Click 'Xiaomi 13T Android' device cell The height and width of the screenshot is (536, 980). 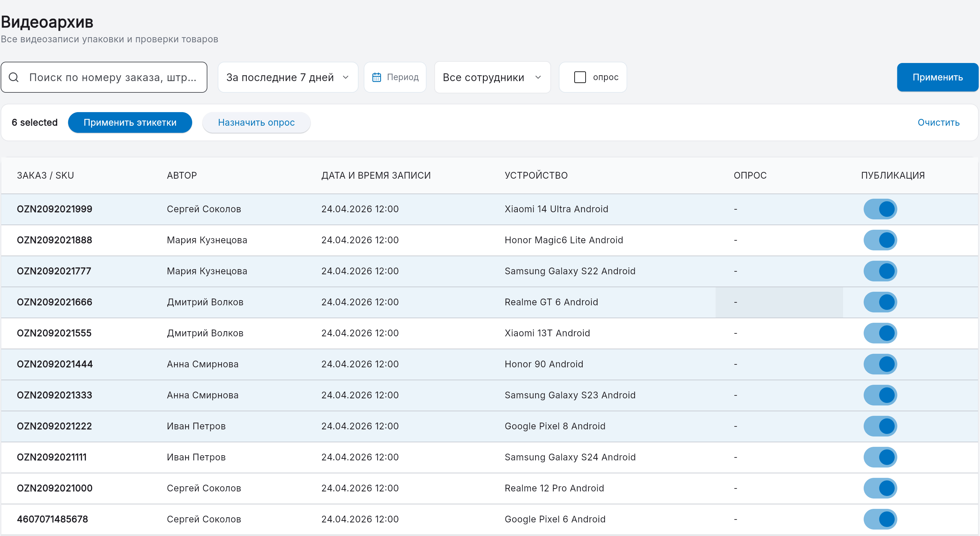pos(547,333)
